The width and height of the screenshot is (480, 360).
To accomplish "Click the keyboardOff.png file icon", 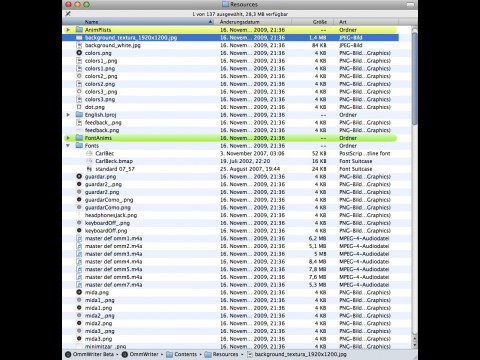I will point(79,231).
